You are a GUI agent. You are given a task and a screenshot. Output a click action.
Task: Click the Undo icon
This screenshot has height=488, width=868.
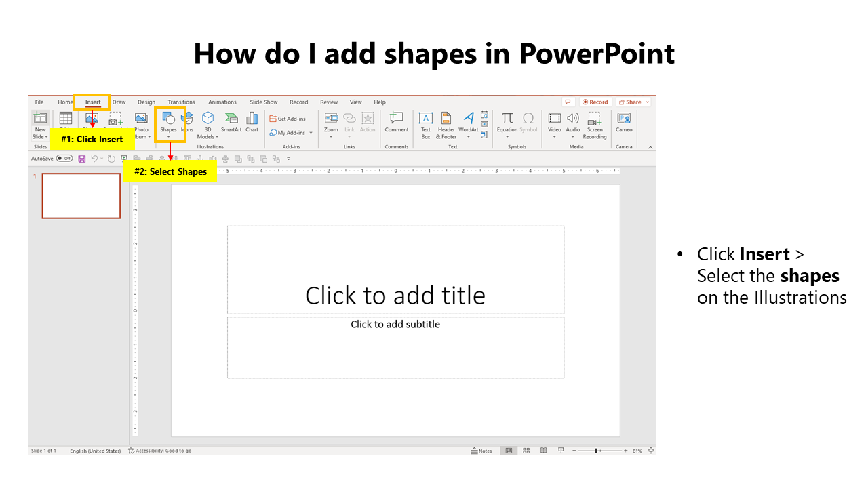pos(94,159)
